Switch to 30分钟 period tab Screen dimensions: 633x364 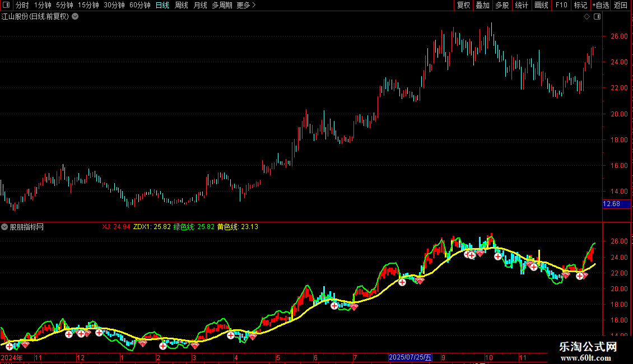pos(114,5)
